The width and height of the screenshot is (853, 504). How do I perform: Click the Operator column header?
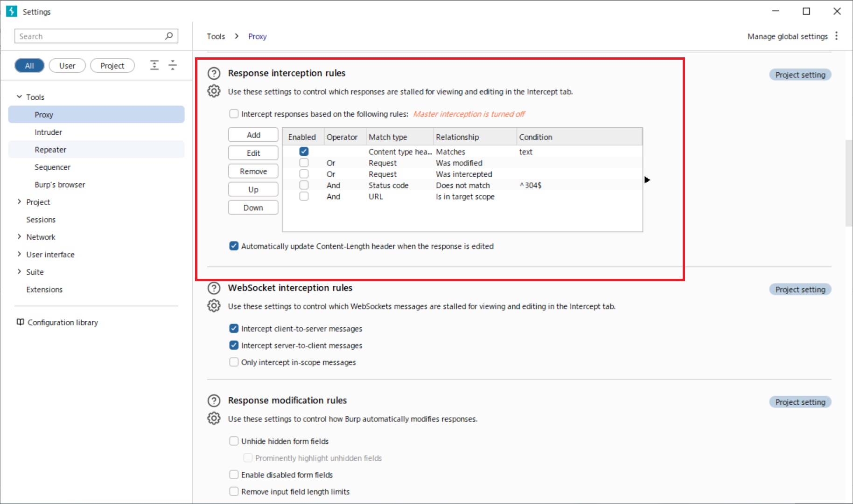(345, 137)
